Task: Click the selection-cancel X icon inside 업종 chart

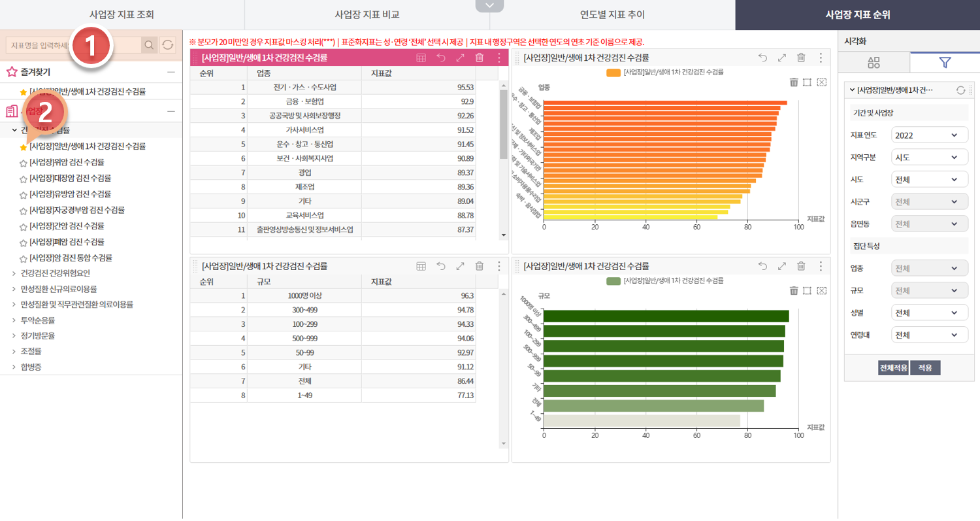Action: (x=822, y=82)
